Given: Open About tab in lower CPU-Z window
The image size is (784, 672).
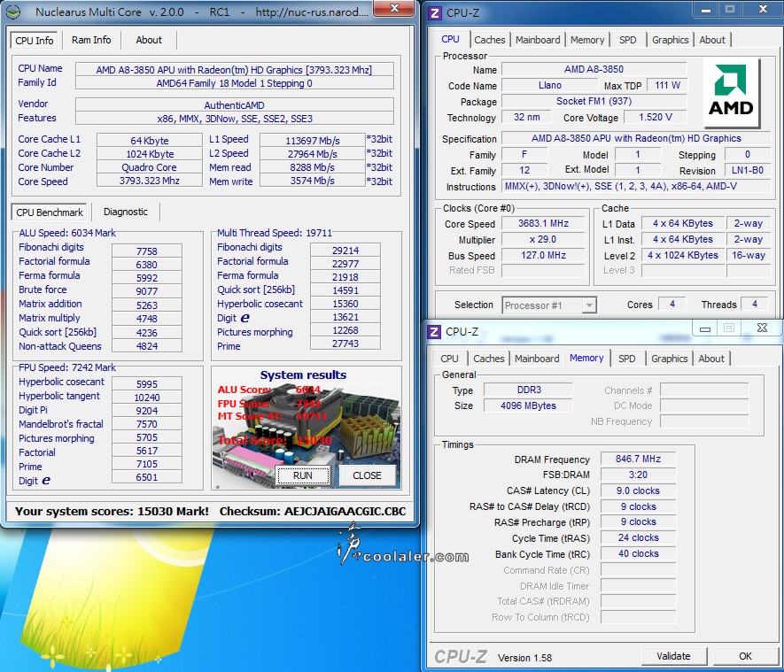Looking at the screenshot, I should (711, 359).
